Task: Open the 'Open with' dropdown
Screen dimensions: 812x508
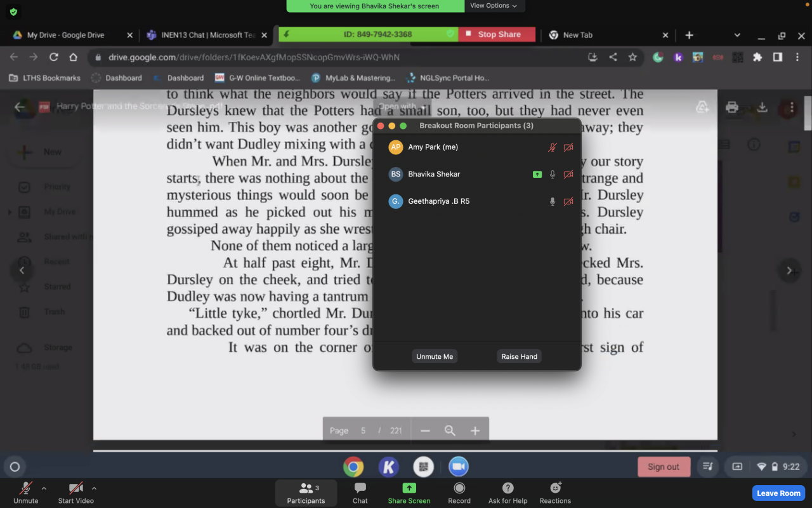Action: (401, 107)
